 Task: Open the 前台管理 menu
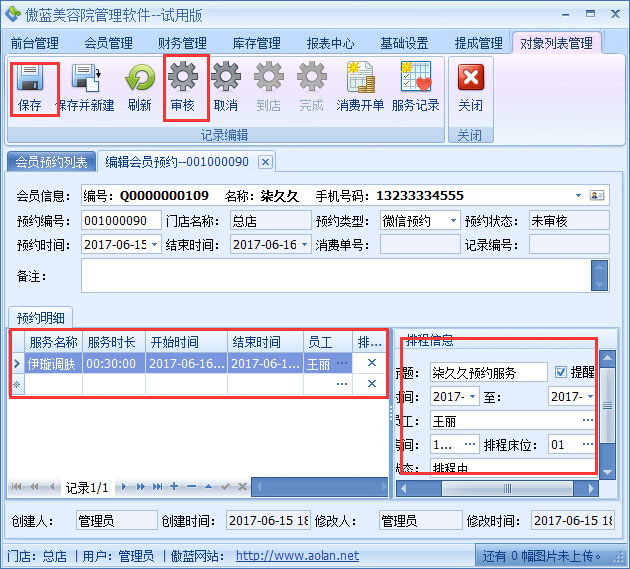[35, 43]
